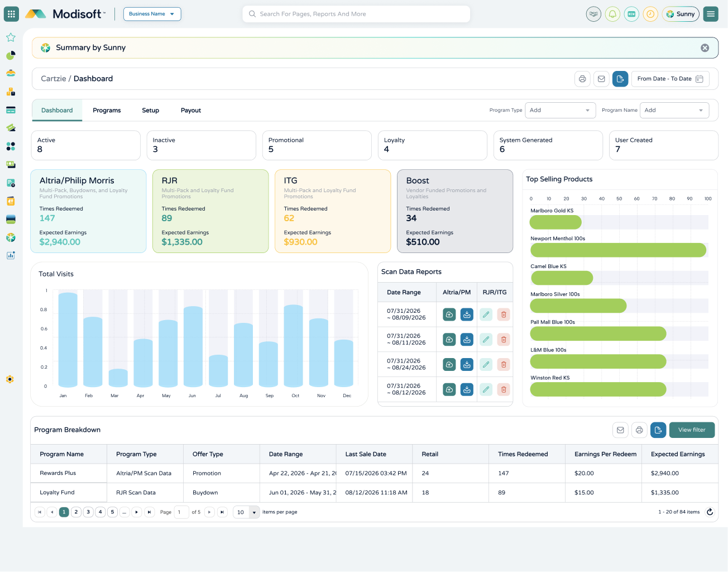The height and width of the screenshot is (572, 728).
Task: Open the ITG program card
Action: pos(333,211)
